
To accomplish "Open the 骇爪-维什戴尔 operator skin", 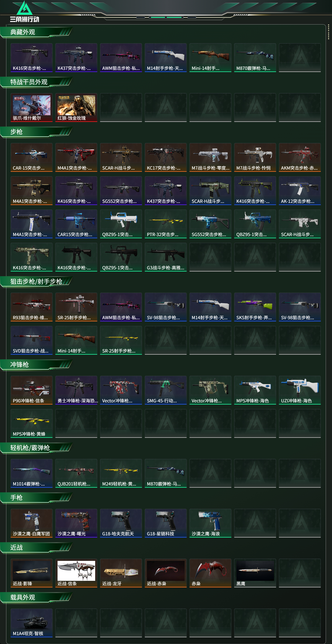I will pos(31,108).
